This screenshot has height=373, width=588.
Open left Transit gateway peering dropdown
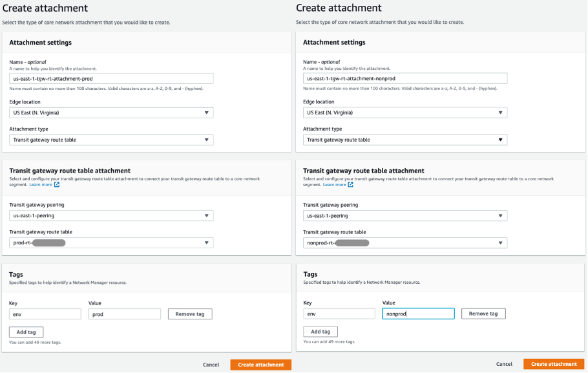[111, 216]
